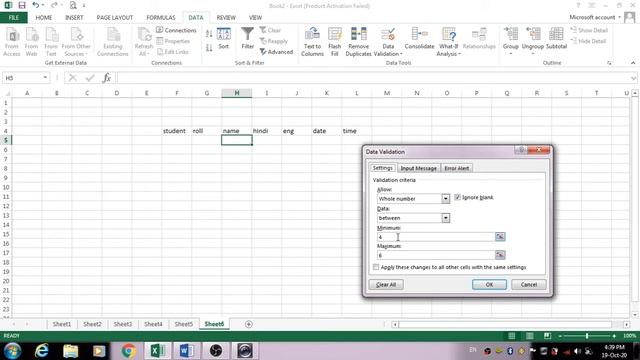Viewport: 640px width, 360px height.
Task: Click the Clear All button
Action: (386, 284)
